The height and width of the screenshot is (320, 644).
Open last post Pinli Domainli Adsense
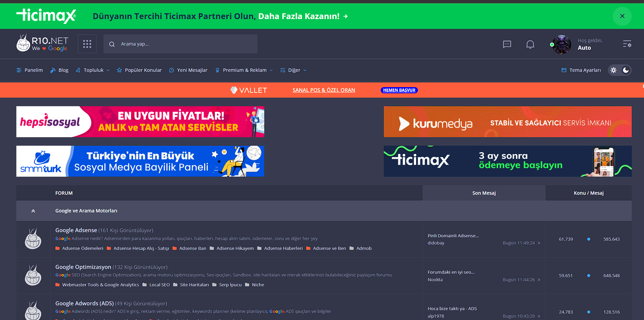click(453, 236)
